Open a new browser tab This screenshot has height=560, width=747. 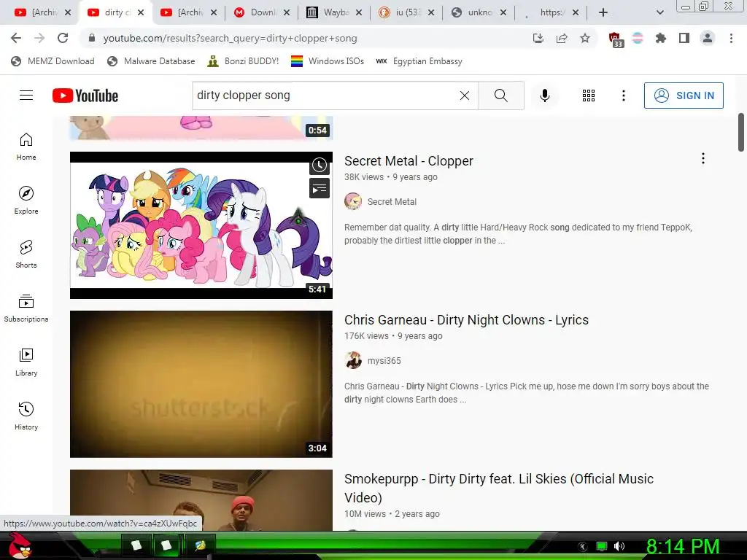coord(603,12)
